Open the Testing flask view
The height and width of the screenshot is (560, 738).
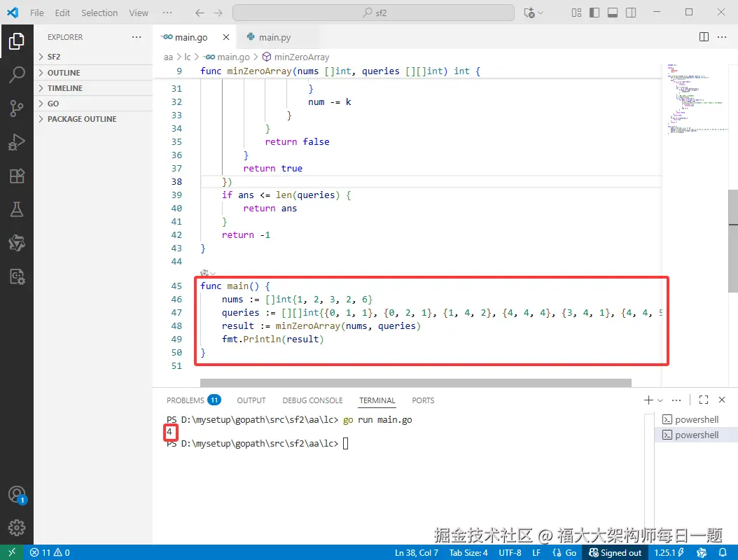pos(17,209)
